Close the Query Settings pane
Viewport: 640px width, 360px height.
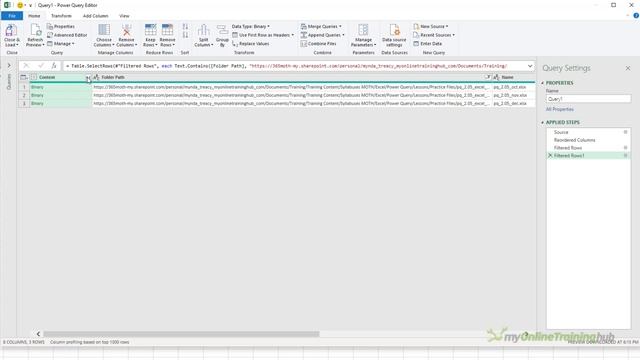pos(628,68)
